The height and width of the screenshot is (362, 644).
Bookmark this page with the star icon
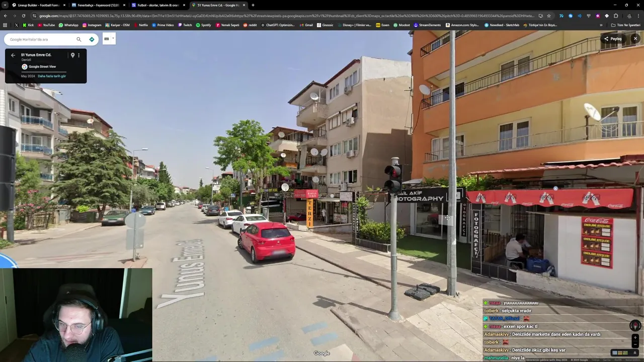coord(549,16)
